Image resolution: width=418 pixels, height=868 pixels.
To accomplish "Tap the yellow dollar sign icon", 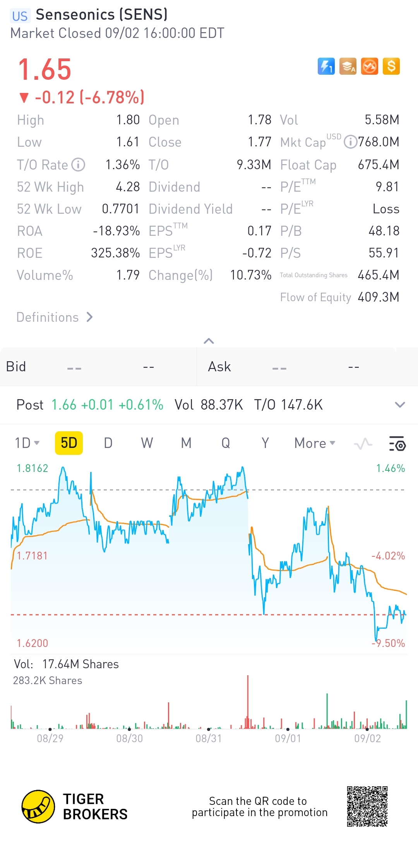I will click(391, 66).
